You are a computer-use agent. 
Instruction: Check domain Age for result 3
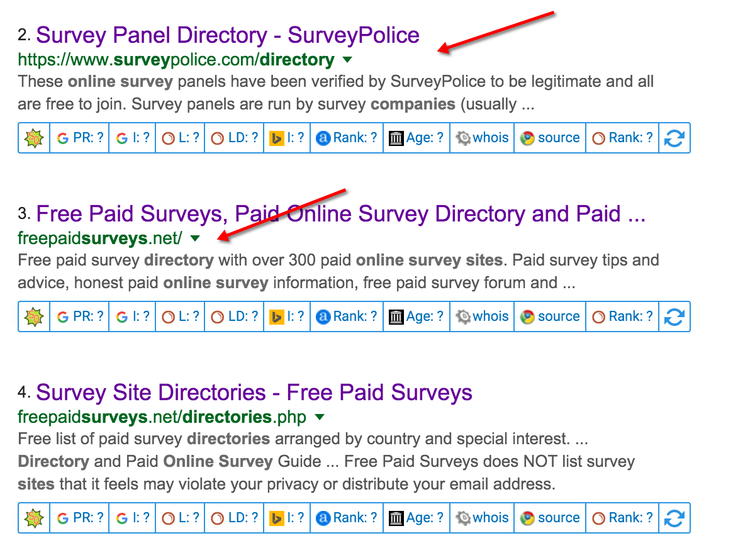(x=416, y=316)
